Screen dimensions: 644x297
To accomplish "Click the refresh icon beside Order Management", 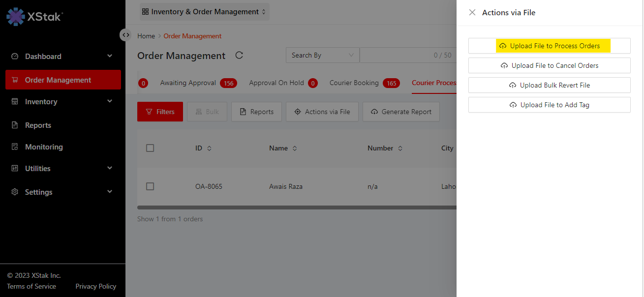I will tap(239, 55).
